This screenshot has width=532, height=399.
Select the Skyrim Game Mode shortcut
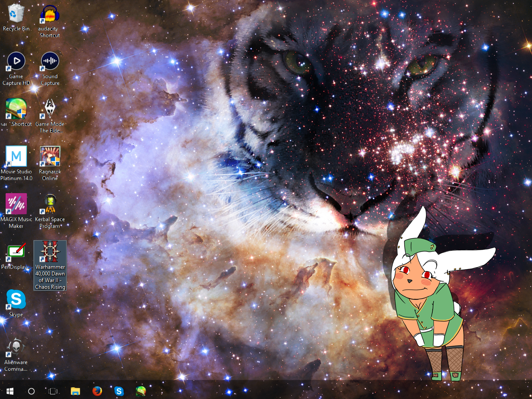50,109
